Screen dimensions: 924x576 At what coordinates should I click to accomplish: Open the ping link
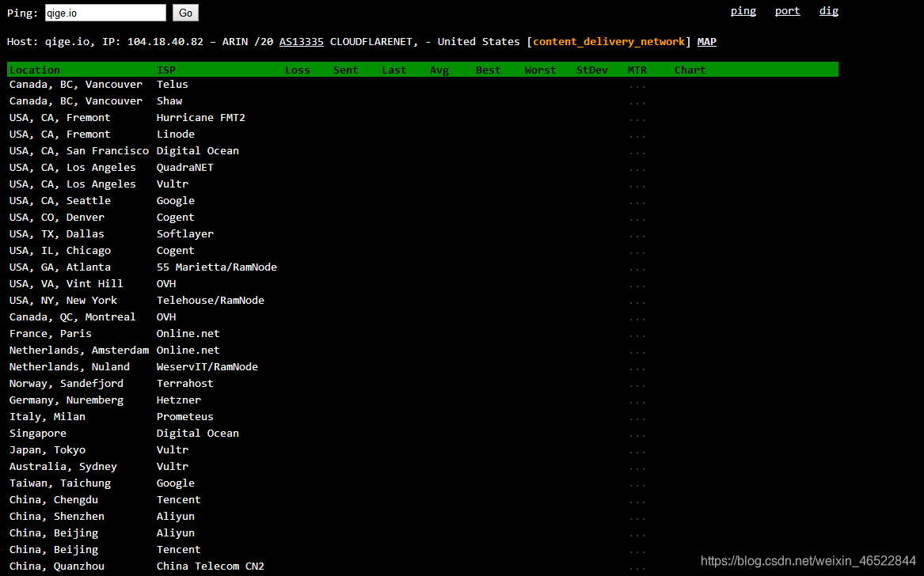click(x=743, y=10)
